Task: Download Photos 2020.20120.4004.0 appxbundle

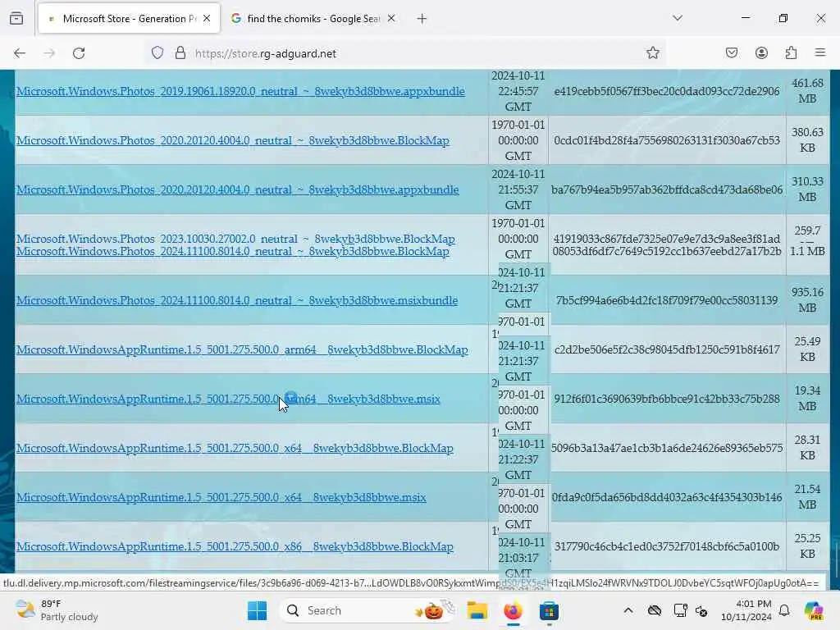Action: (237, 189)
